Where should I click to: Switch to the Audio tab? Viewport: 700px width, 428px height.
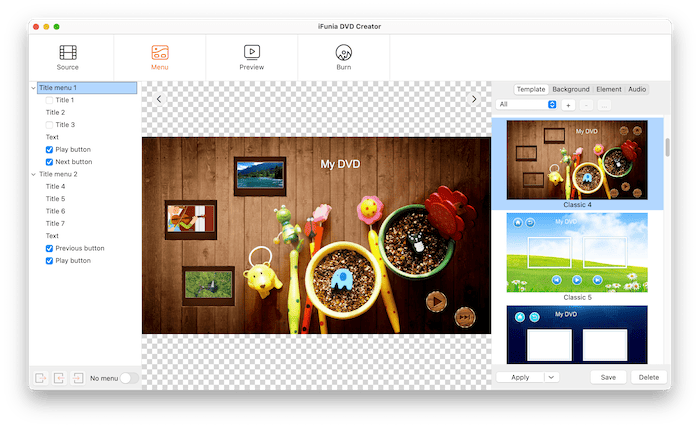[x=636, y=89]
